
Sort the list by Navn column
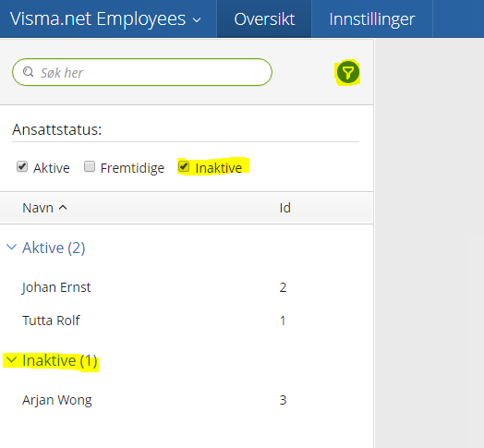[38, 208]
